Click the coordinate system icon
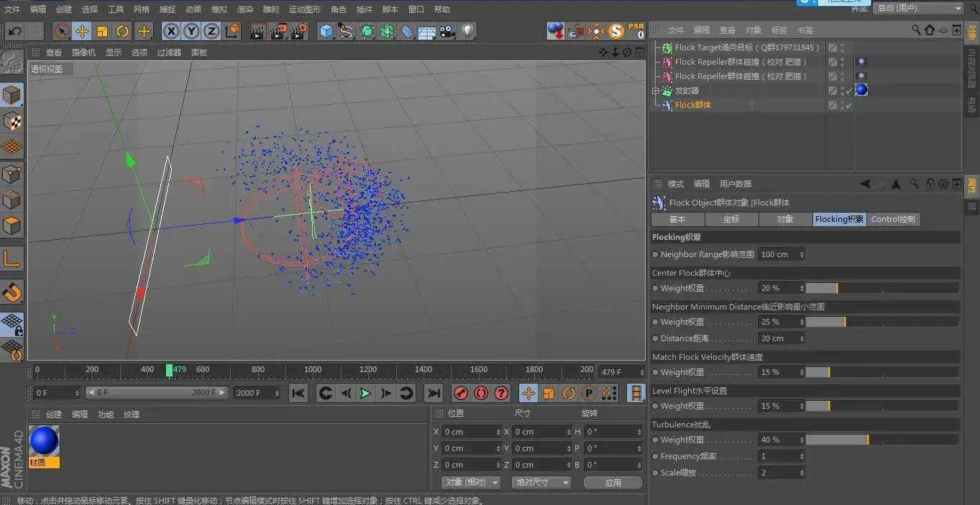The width and height of the screenshot is (980, 505). [x=232, y=31]
